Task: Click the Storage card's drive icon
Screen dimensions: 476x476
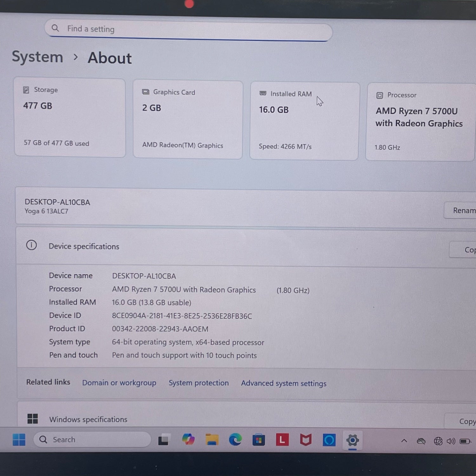Action: [x=26, y=90]
